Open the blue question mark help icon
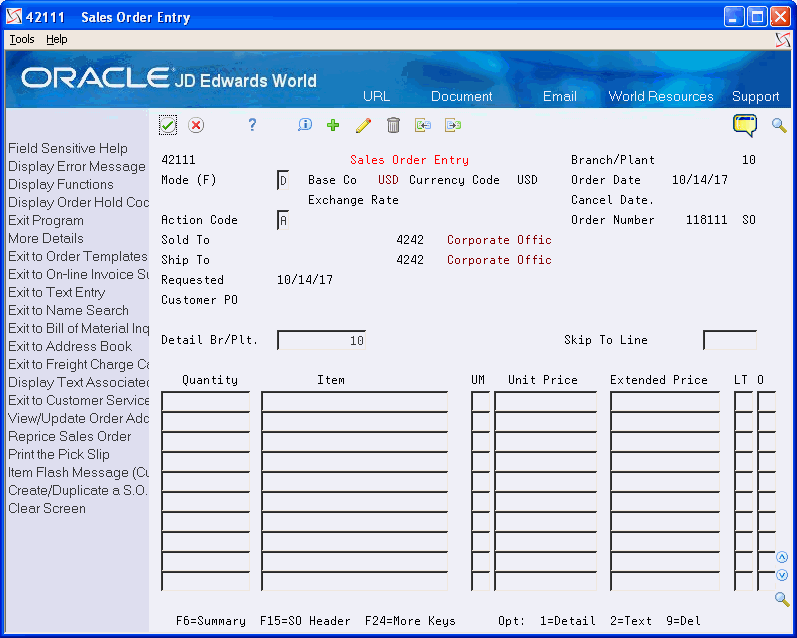Screen dimensions: 797x638 pos(252,125)
